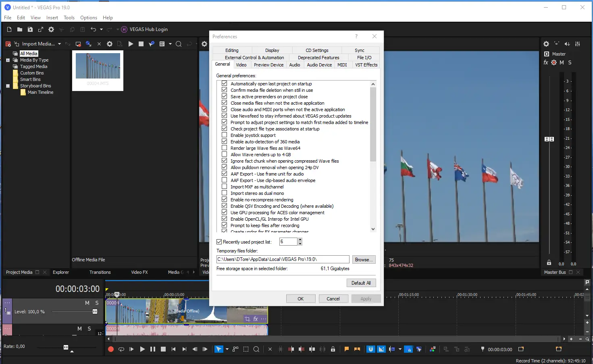Click the video track Level slider handle
The width and height of the screenshot is (593, 364).
(x=95, y=312)
